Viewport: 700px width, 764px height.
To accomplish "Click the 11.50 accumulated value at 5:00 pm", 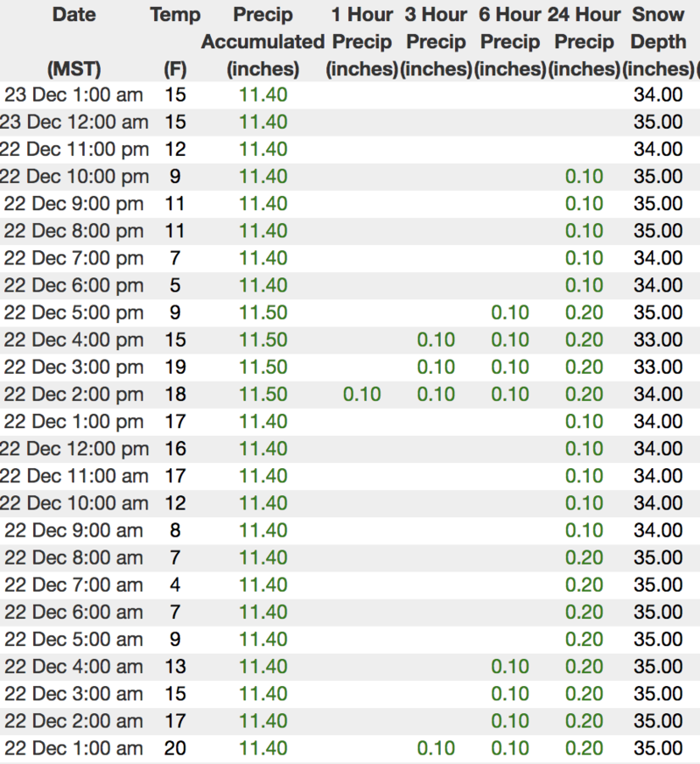I will [x=263, y=312].
